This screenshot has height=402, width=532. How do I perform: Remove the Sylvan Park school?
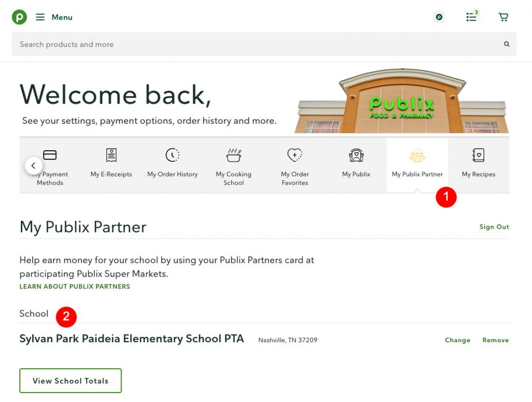(495, 340)
